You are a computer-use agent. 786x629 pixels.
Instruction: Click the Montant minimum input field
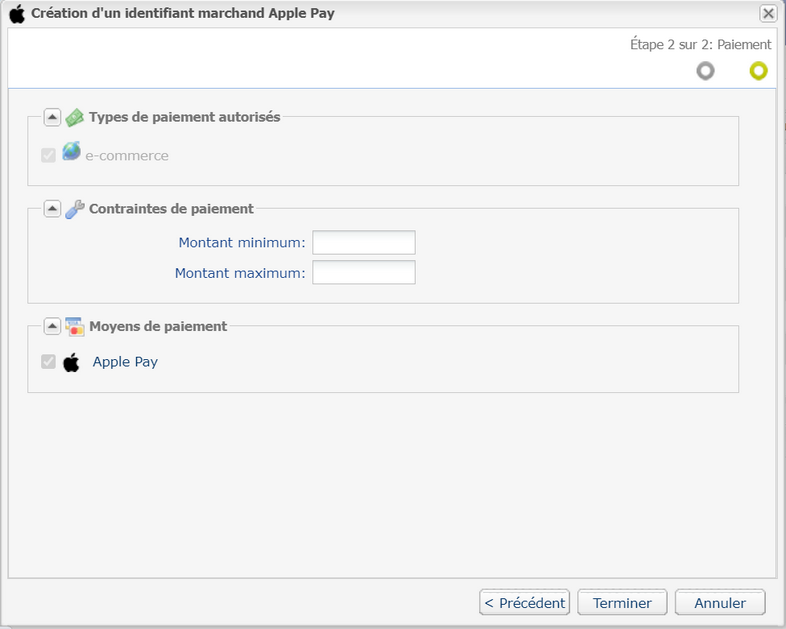[364, 243]
